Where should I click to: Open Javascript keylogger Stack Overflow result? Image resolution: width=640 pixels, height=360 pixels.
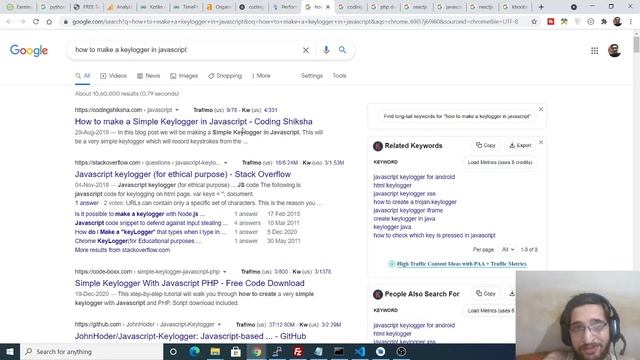[x=183, y=174]
